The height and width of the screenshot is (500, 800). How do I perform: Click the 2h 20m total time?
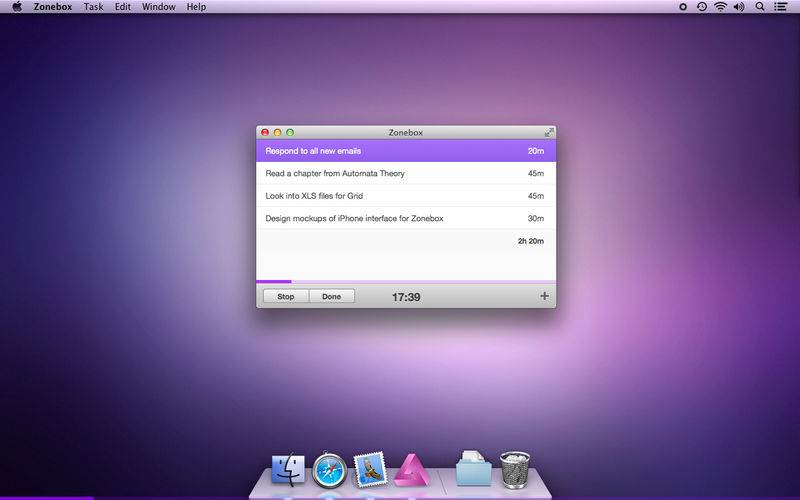tap(531, 241)
